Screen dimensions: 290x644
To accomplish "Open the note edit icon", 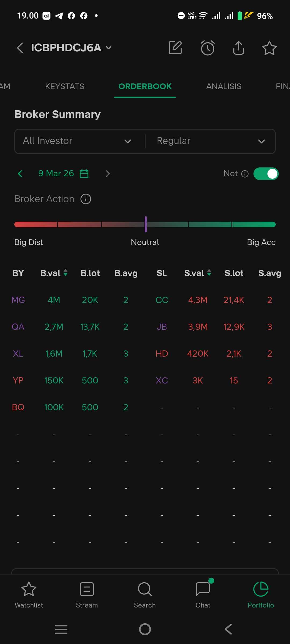I will [175, 48].
